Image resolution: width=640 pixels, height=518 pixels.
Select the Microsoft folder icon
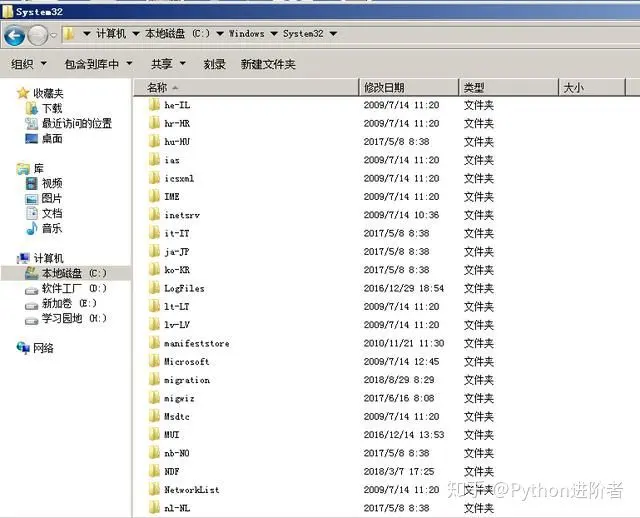coord(154,362)
